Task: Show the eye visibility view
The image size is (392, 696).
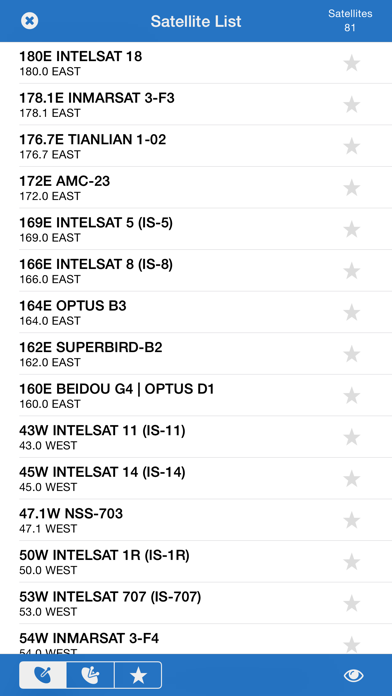Action: [353, 675]
